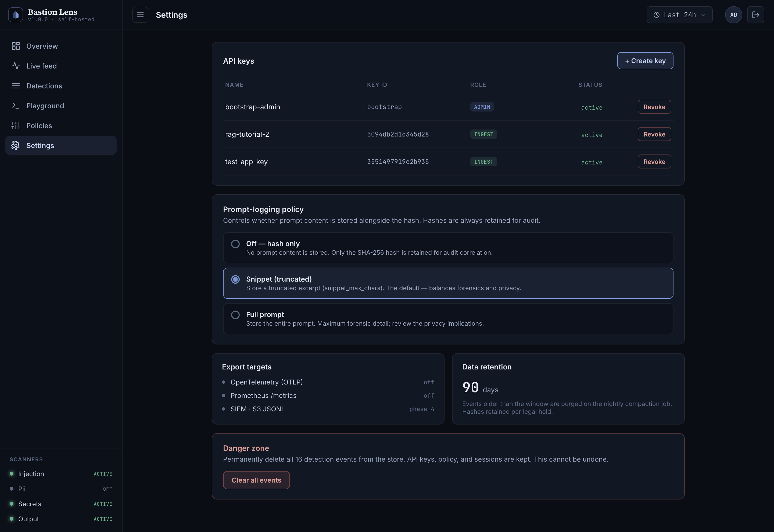
Task: Click the bootstrap key ID cell
Action: click(x=384, y=107)
